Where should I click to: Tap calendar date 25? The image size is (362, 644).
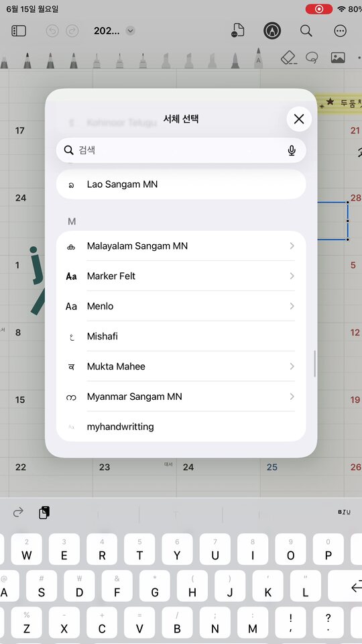tap(272, 467)
